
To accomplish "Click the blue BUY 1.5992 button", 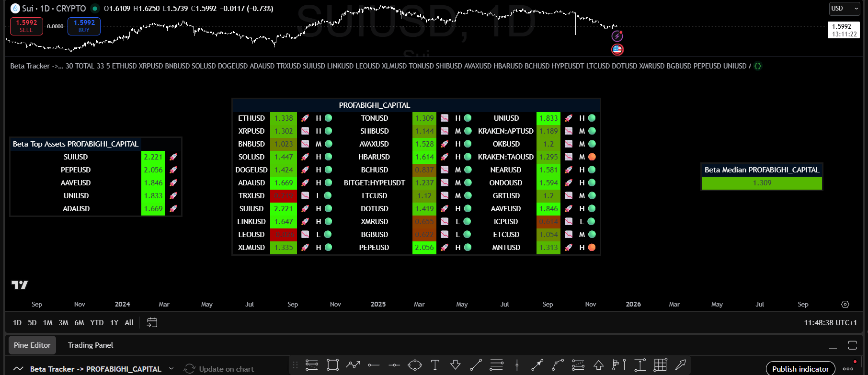I will tap(84, 26).
